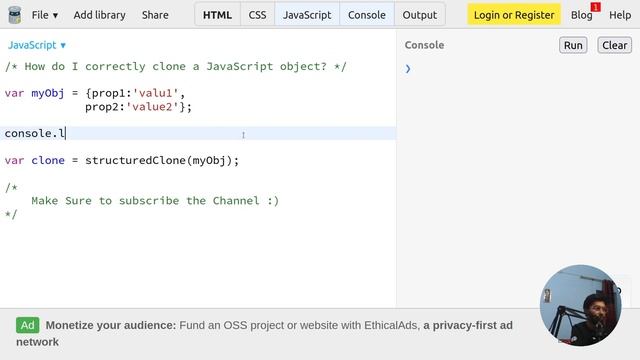Click Login or Register button

coord(514,15)
